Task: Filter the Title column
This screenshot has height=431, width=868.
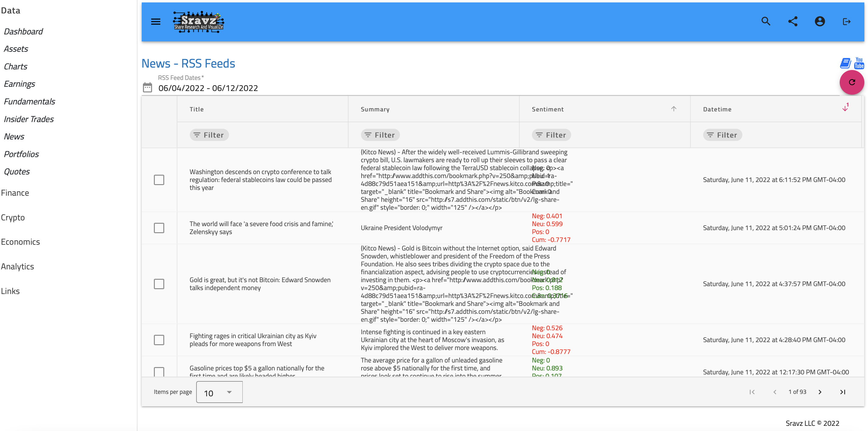Action: click(209, 135)
